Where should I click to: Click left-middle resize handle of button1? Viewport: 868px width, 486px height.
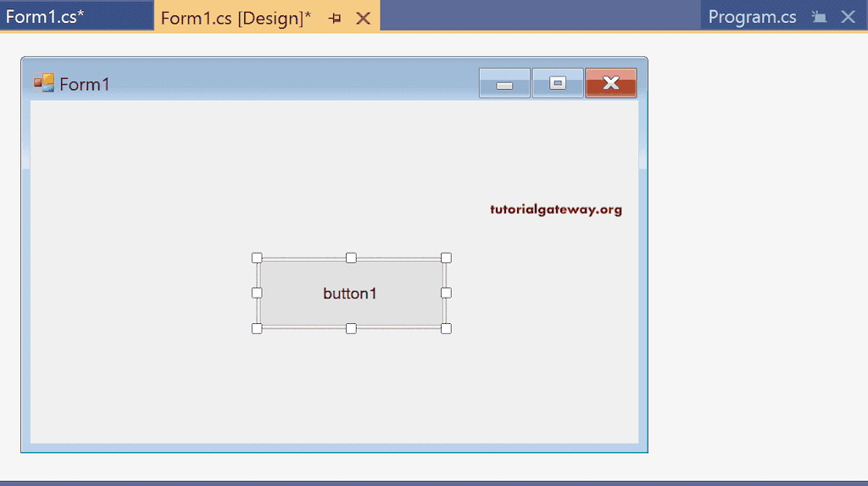tap(257, 293)
